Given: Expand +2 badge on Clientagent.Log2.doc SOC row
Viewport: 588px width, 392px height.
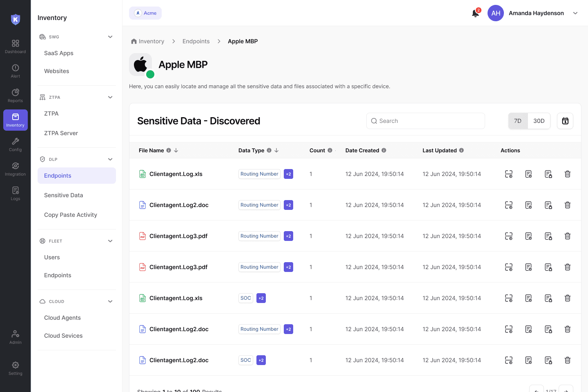Looking at the screenshot, I should (x=261, y=360).
